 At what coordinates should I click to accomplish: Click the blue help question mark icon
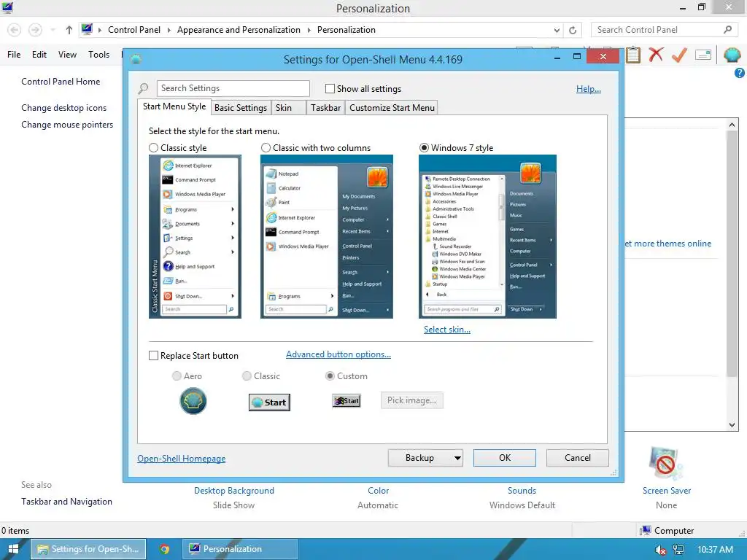click(x=740, y=73)
